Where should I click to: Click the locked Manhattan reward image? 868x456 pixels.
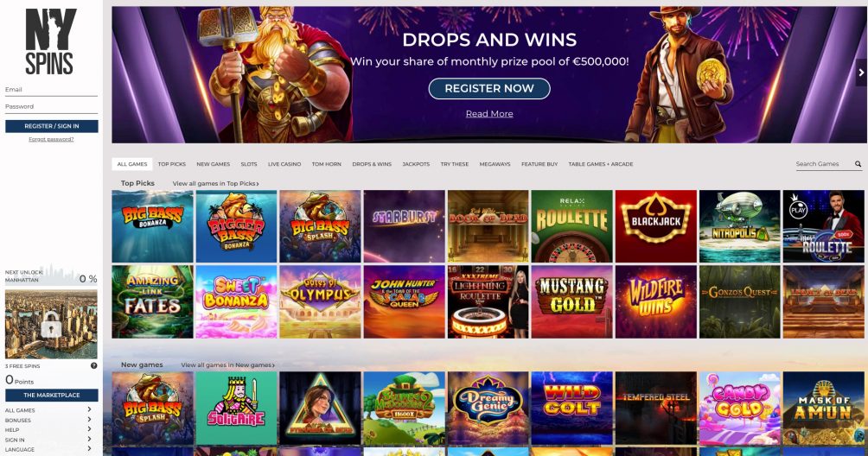51,325
